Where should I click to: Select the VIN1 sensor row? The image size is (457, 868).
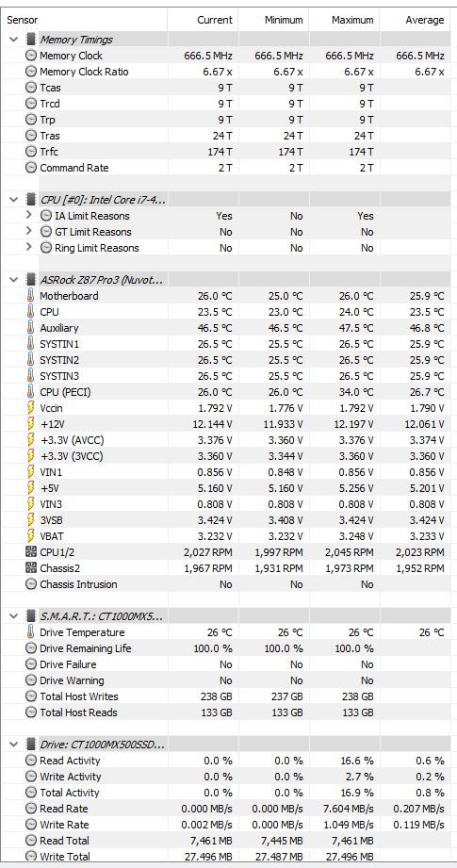coord(228,472)
